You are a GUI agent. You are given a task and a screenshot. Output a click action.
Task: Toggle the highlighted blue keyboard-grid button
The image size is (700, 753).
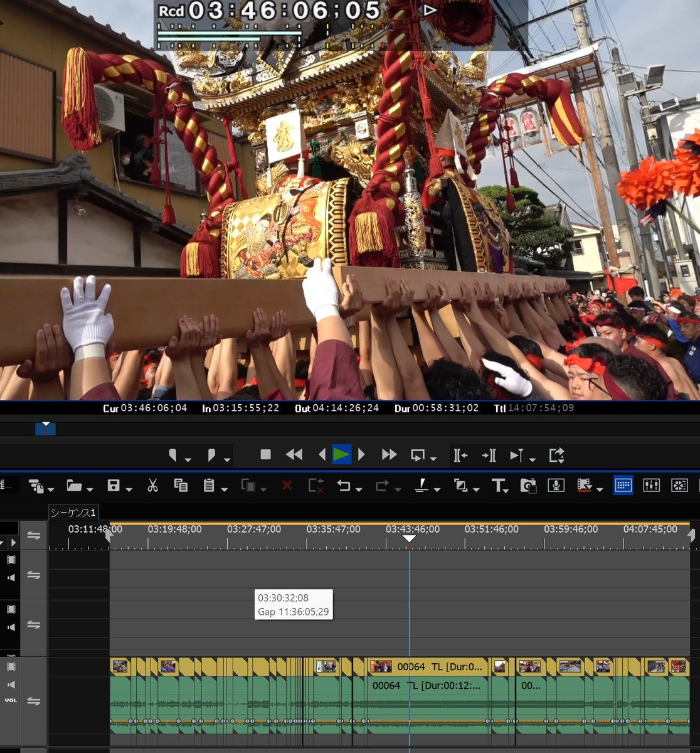pyautogui.click(x=623, y=485)
